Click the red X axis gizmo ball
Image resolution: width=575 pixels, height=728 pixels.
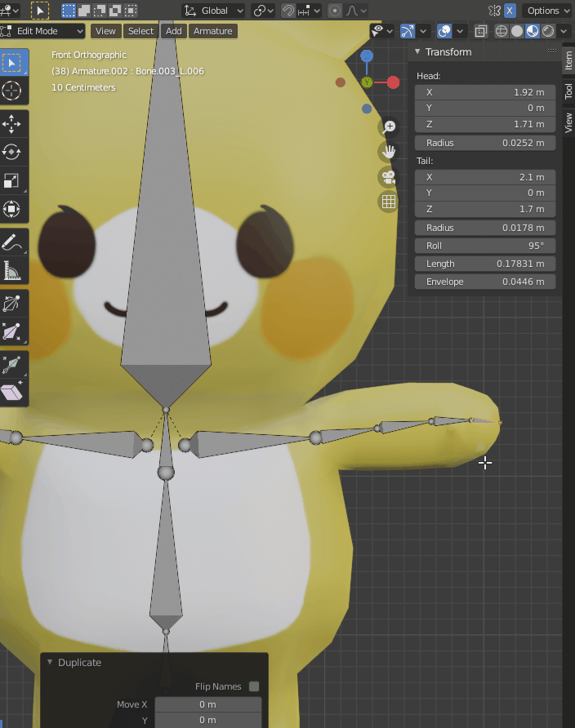pyautogui.click(x=394, y=82)
